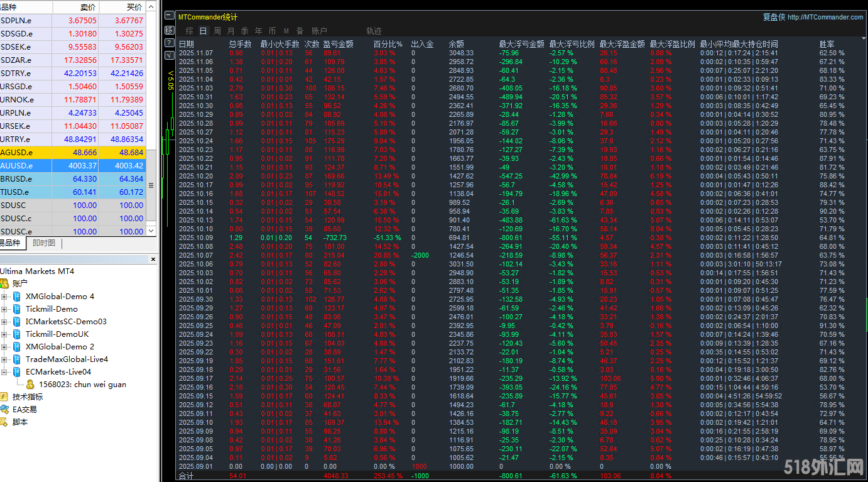Click the 技术指标 indicators icon in navigator

pos(4,397)
